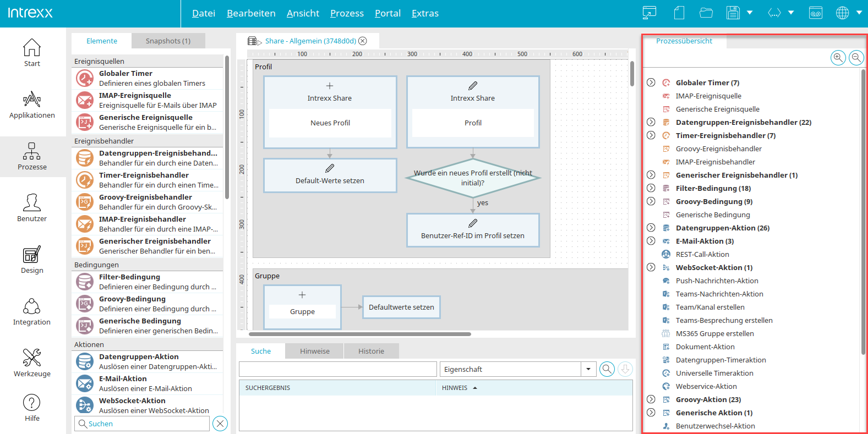This screenshot has width=868, height=434.
Task: Click the portal connect icon in top toolbar
Action: [x=649, y=13]
